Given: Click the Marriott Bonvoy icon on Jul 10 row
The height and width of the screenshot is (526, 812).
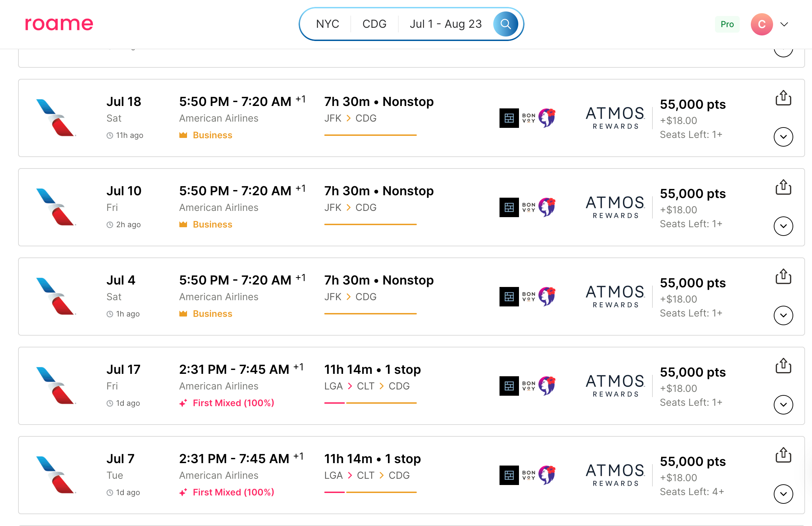Looking at the screenshot, I should (509, 207).
